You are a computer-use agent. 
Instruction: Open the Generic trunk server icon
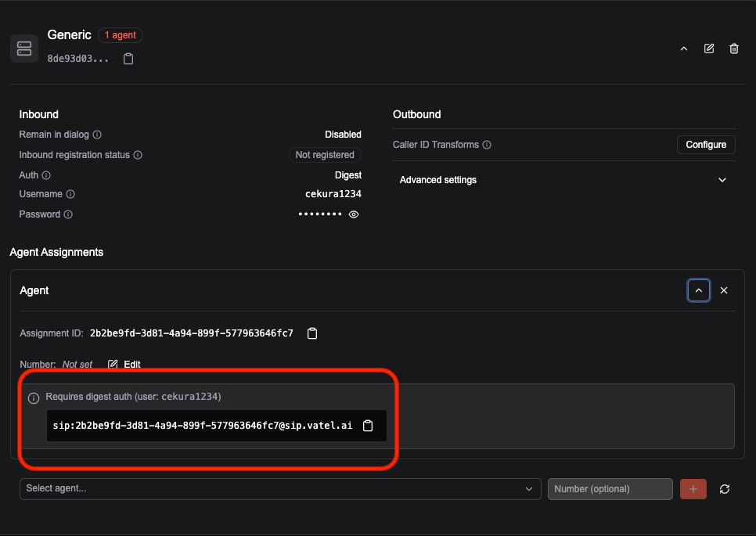point(24,49)
